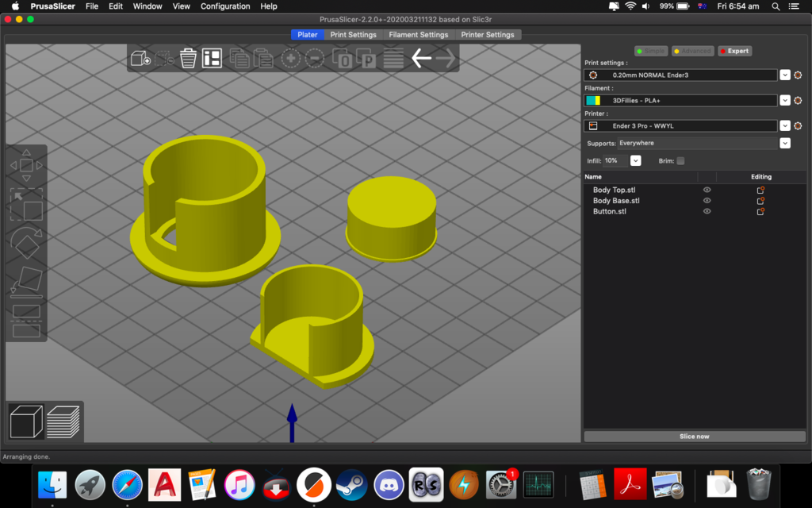Select the Arrange tool
This screenshot has width=812, height=508.
point(212,57)
